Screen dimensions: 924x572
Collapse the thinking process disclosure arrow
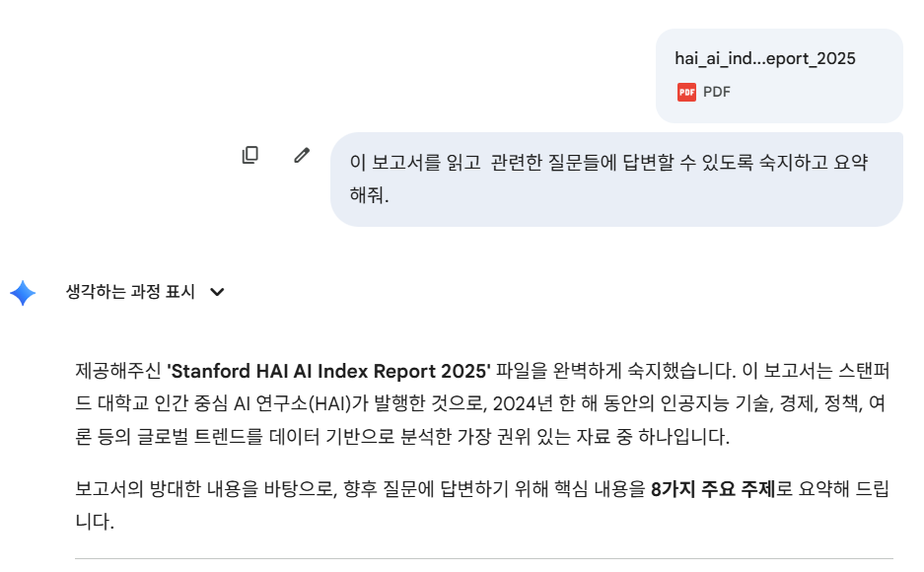click(x=219, y=292)
